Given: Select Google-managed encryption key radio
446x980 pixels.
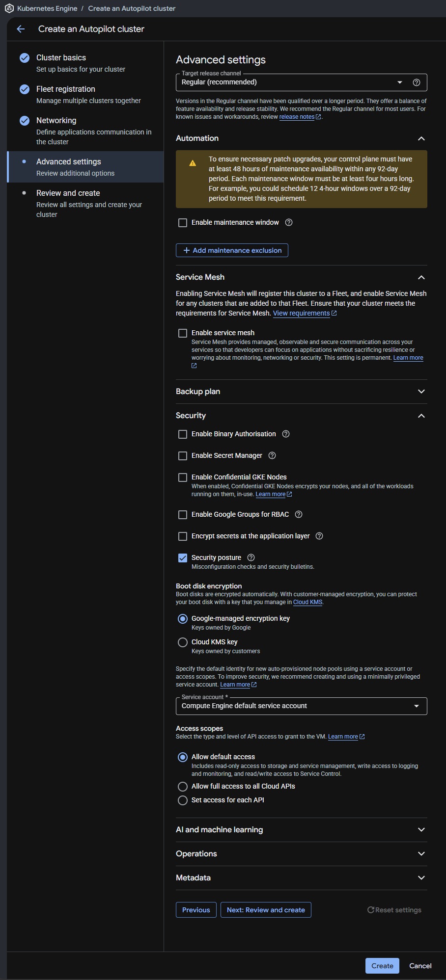Looking at the screenshot, I should coord(183,619).
